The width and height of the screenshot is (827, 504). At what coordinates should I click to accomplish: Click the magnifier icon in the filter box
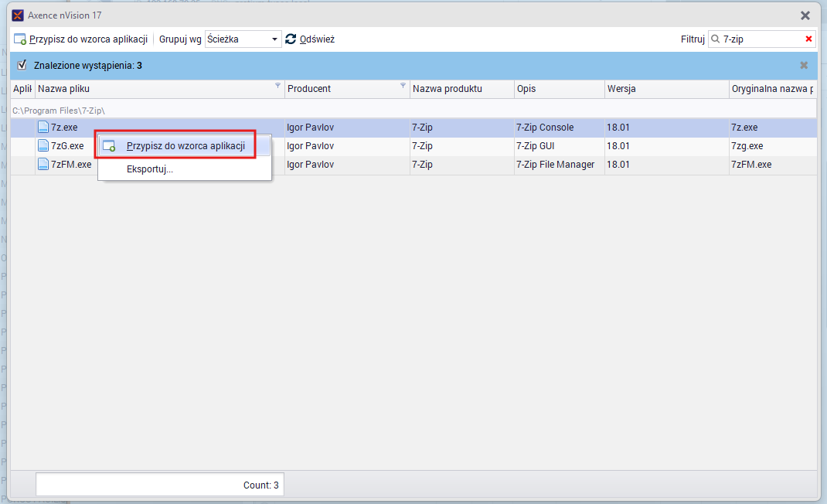[x=716, y=39]
